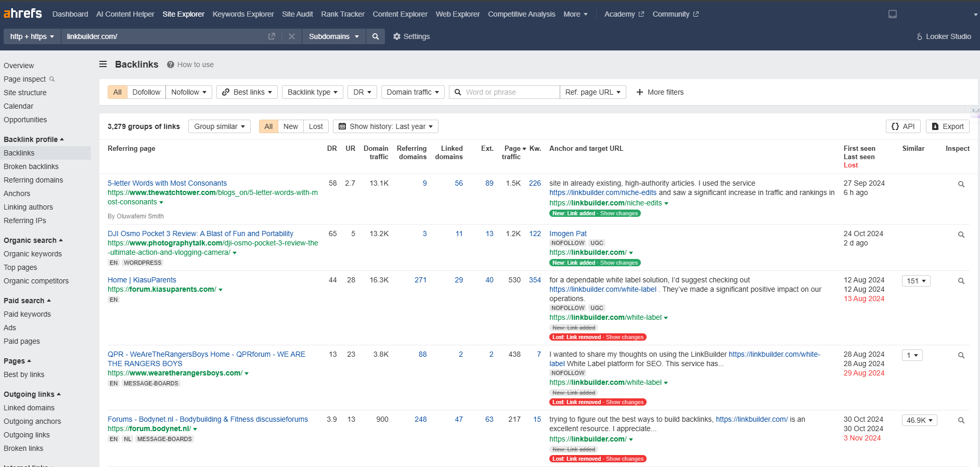
Task: Open Keywords Explorer
Action: click(x=243, y=14)
